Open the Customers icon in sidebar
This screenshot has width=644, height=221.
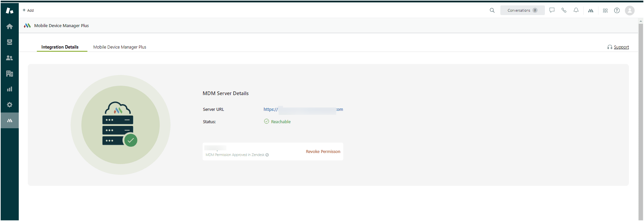(x=10, y=58)
